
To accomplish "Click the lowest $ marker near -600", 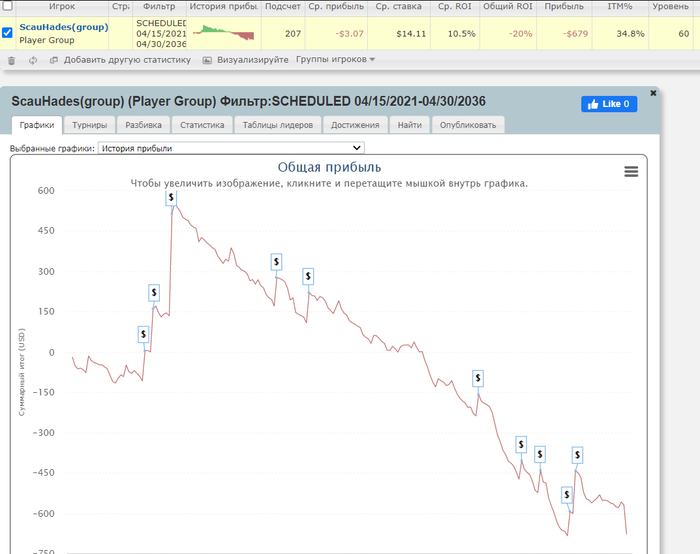I will point(567,495).
